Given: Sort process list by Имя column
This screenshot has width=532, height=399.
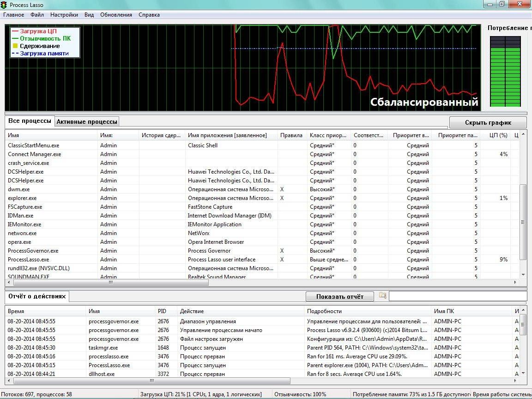Looking at the screenshot, I should (51, 135).
